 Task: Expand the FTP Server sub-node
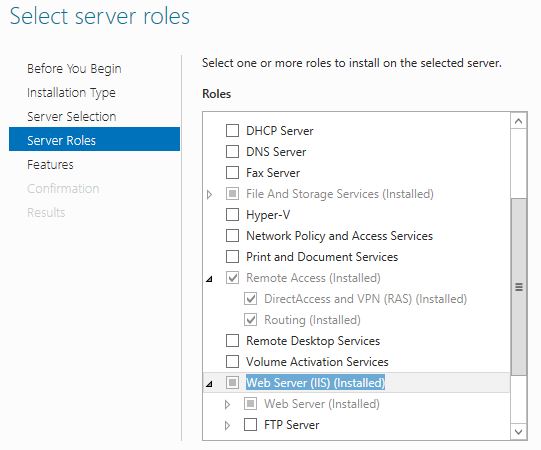point(227,425)
